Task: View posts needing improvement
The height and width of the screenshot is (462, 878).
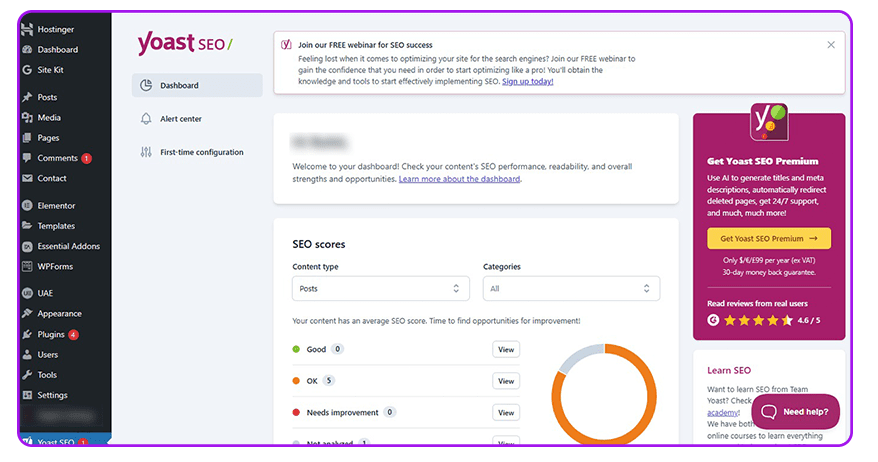Action: tap(506, 413)
